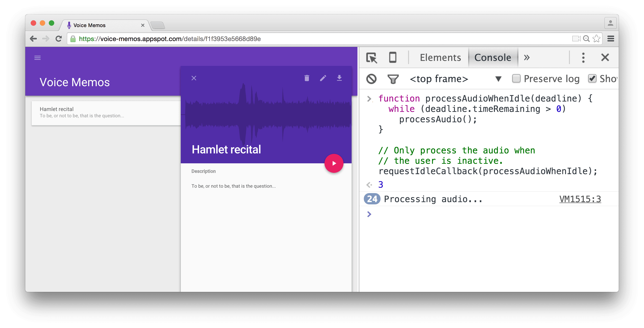Click the more options chevron after Console tab
Viewport: 644px width, 328px height.
click(x=527, y=58)
